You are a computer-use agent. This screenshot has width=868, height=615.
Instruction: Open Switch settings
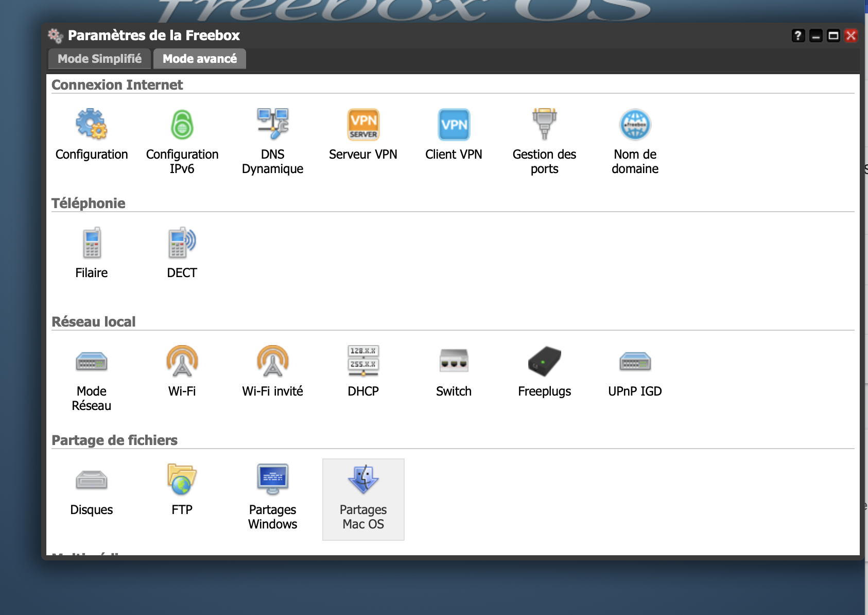point(454,372)
